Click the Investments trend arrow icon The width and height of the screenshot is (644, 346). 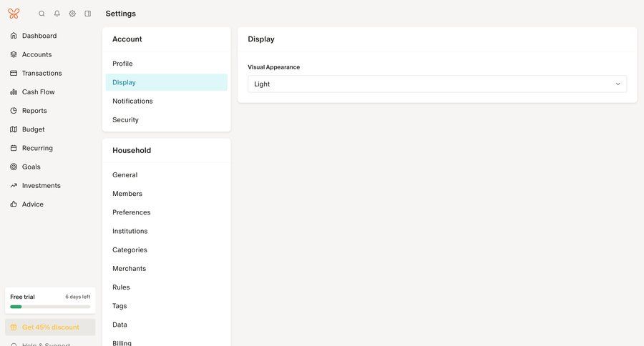click(14, 186)
